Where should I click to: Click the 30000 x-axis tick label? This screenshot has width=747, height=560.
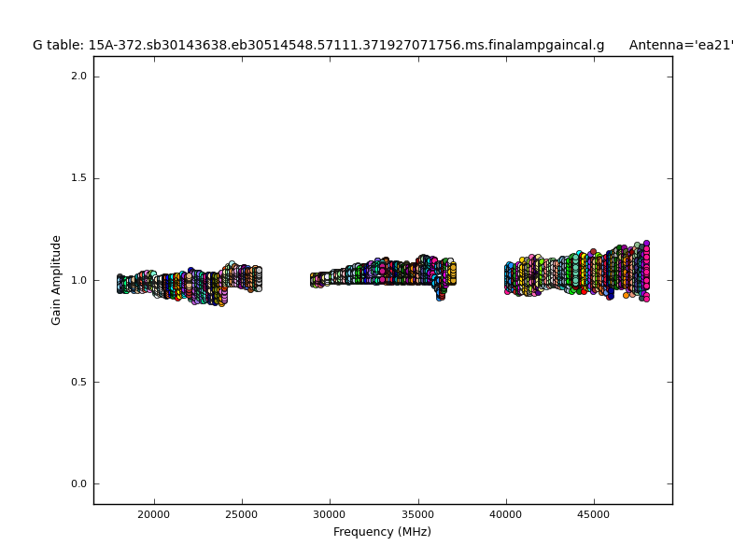[330, 514]
